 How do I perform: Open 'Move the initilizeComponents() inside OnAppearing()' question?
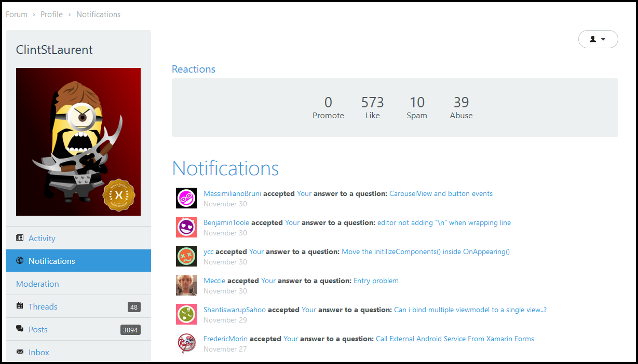426,251
